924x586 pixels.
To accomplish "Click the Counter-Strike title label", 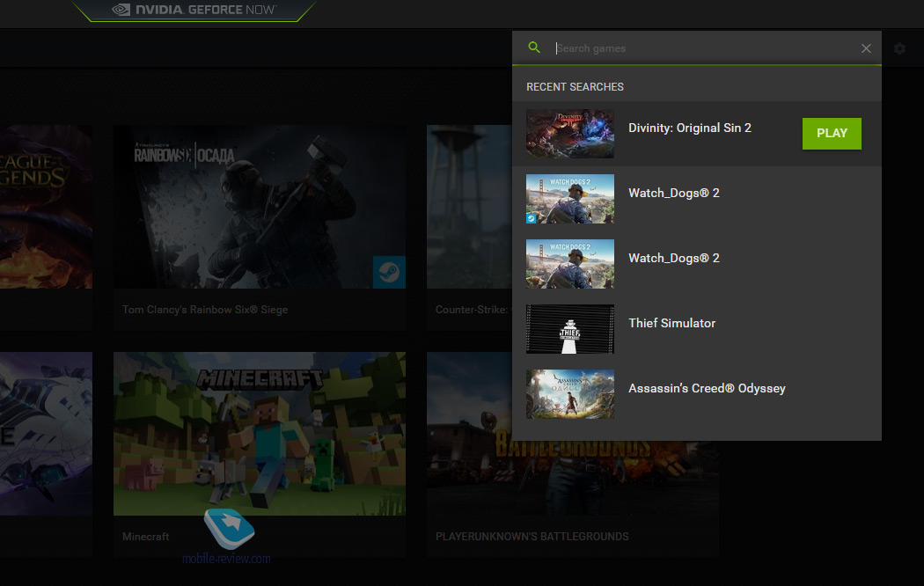I will pyautogui.click(x=472, y=310).
